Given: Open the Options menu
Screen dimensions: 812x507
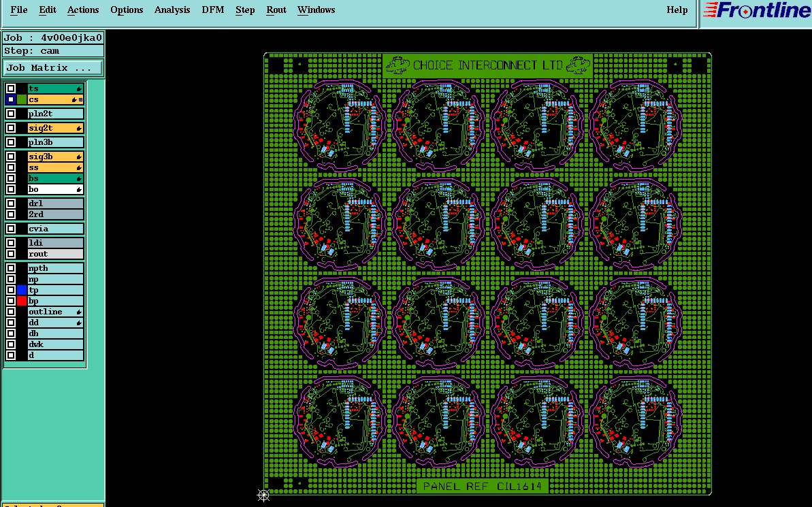Looking at the screenshot, I should pyautogui.click(x=127, y=10).
